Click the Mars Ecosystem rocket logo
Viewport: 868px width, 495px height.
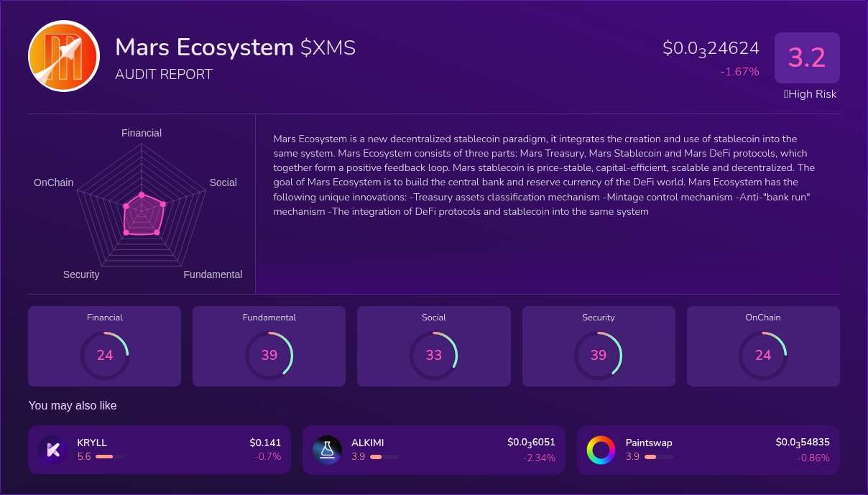pyautogui.click(x=64, y=56)
